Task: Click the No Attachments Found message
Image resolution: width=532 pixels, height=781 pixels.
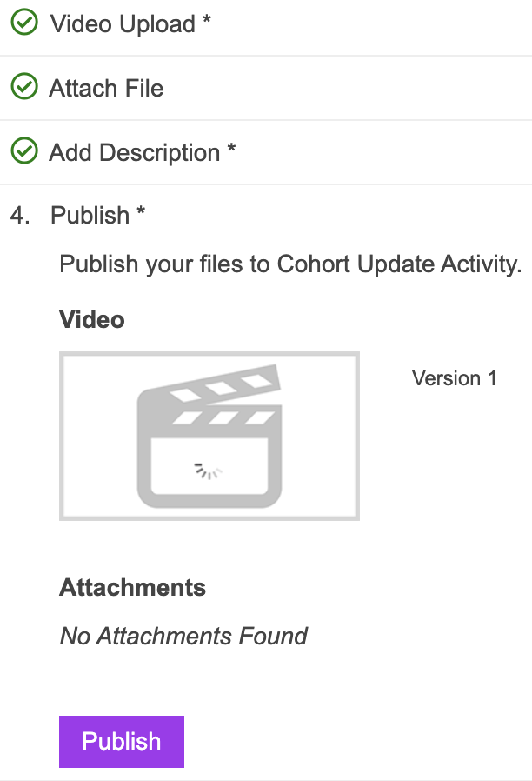Action: [x=183, y=636]
